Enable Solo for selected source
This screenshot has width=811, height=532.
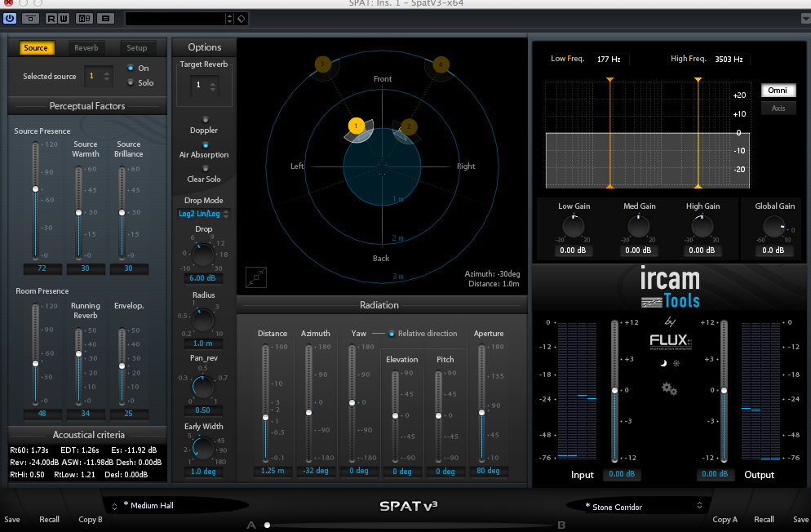pos(131,82)
